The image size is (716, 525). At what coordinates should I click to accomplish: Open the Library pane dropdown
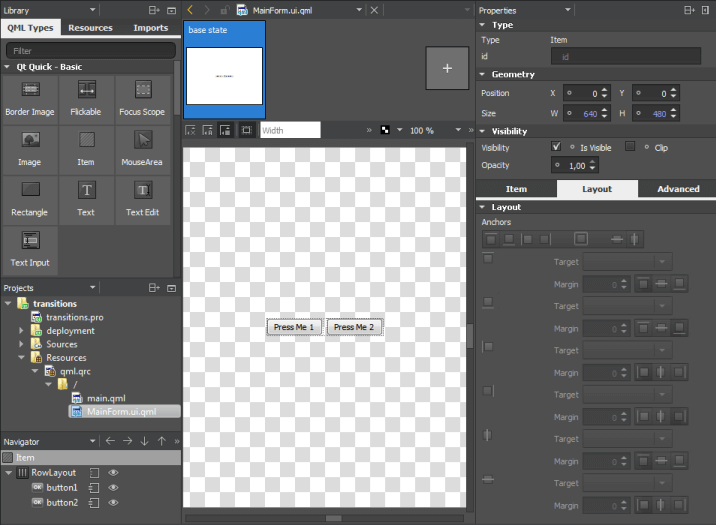coord(93,10)
